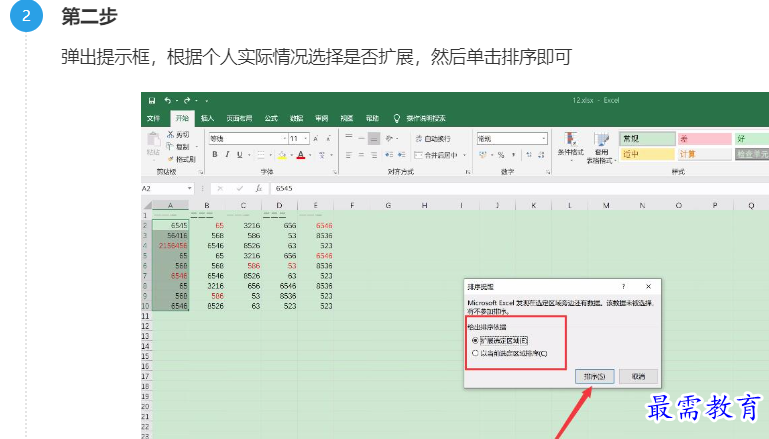Open the Fill Color dropdown arrow
Screen dimensions: 769x439
tap(291, 155)
